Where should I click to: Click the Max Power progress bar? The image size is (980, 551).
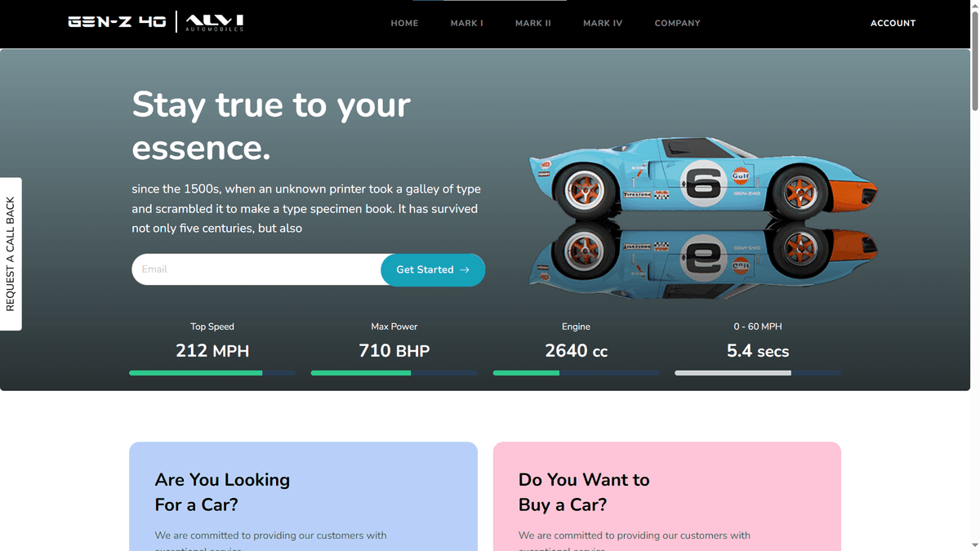point(394,373)
